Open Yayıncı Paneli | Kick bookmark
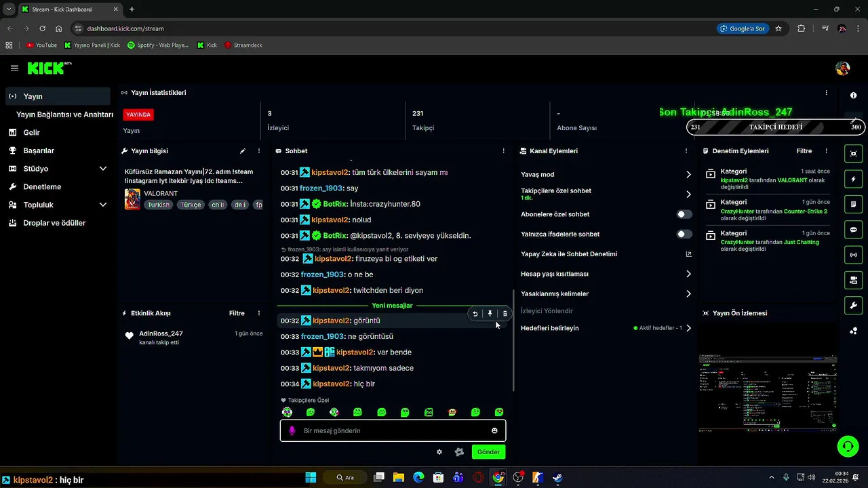 pyautogui.click(x=92, y=45)
